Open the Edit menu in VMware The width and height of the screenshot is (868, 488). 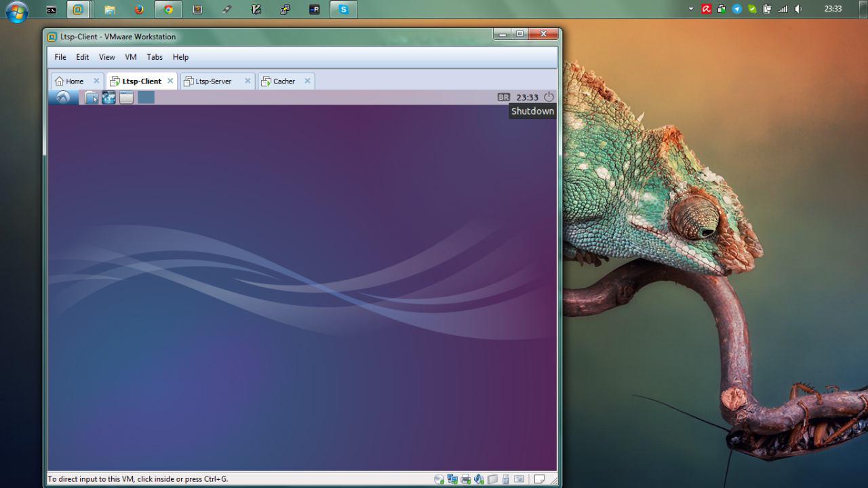pos(83,57)
